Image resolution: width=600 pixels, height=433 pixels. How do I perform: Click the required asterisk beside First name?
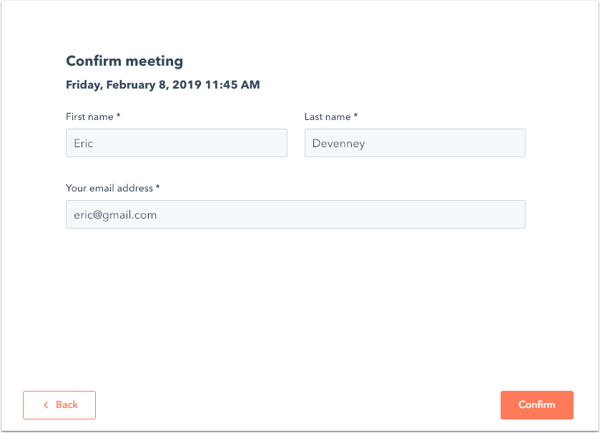pos(118,115)
